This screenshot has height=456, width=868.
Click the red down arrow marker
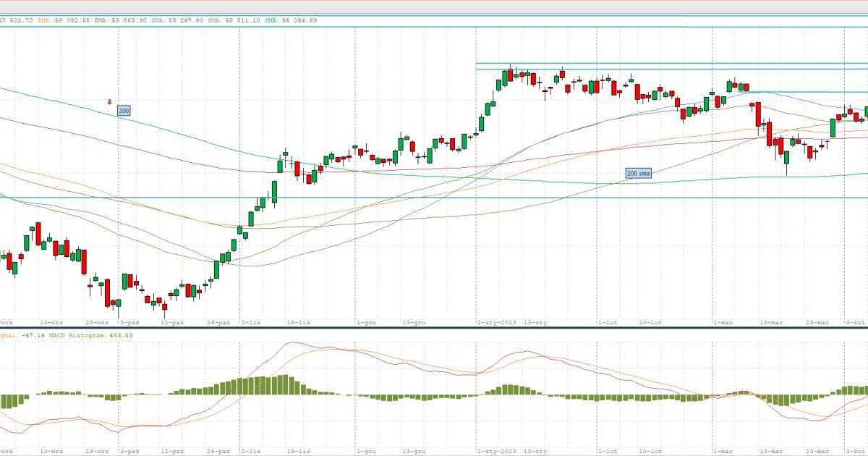(110, 102)
